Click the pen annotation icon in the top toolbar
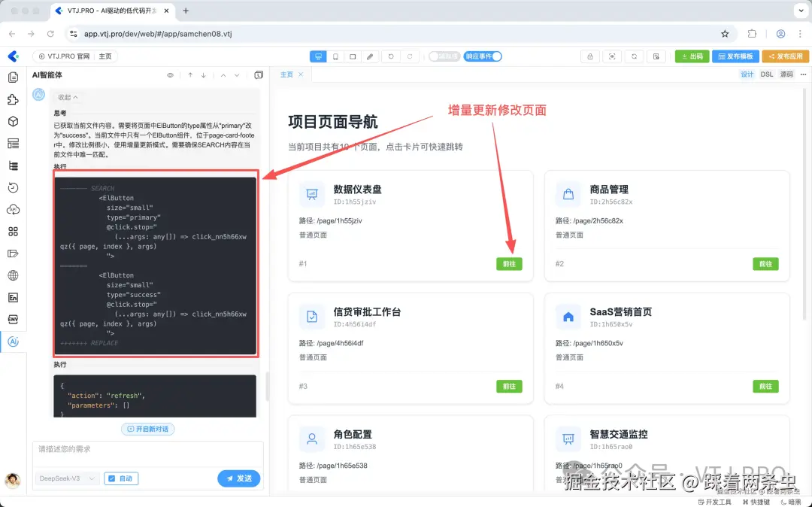 (x=370, y=56)
